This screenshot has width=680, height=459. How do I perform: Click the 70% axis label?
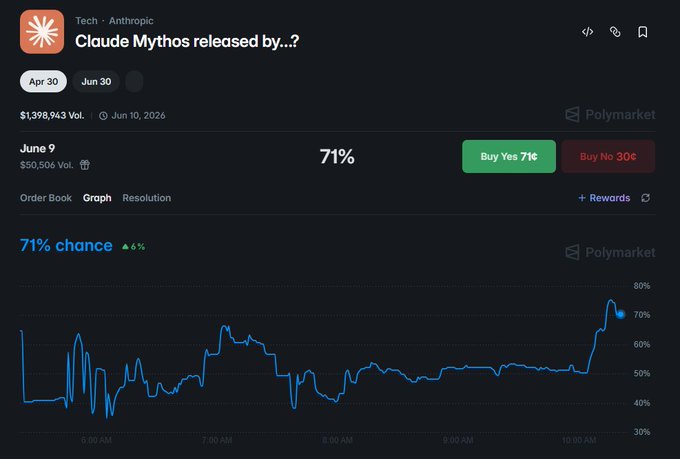pyautogui.click(x=642, y=315)
